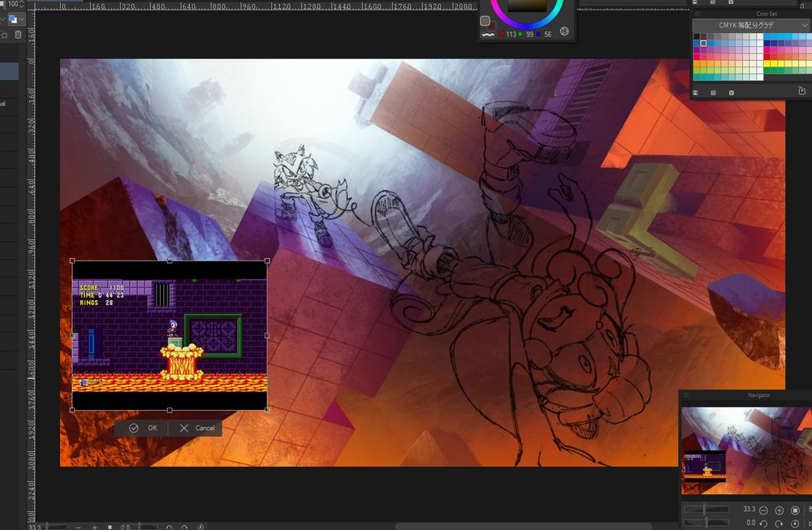Adjust the Navigator zoom slider
812x530 pixels.
[x=706, y=509]
